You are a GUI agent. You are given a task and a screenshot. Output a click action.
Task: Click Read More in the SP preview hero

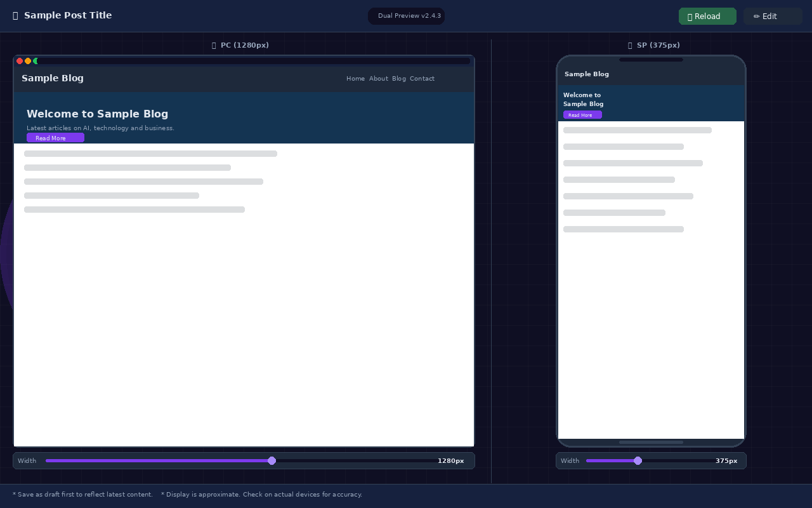[x=582, y=115]
